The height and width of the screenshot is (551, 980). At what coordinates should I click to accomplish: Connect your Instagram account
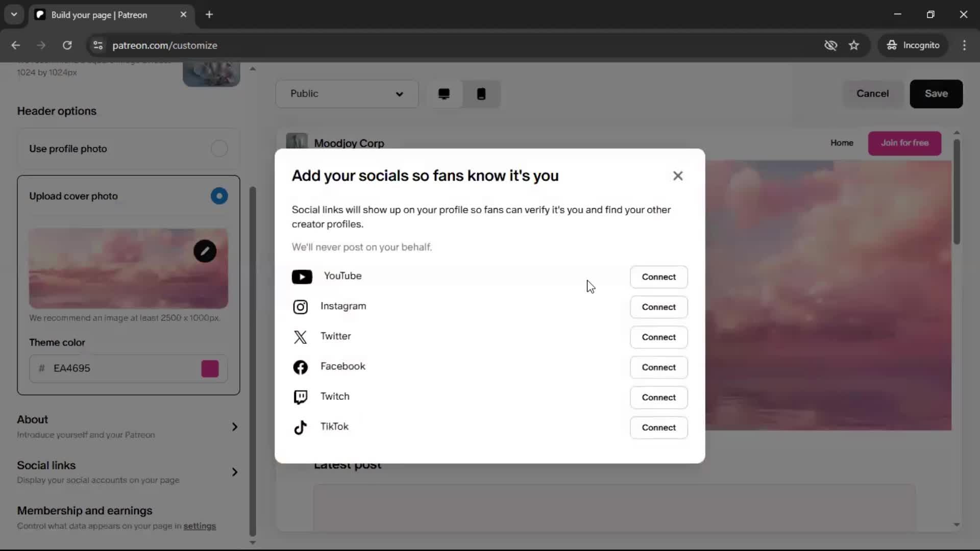click(x=658, y=307)
